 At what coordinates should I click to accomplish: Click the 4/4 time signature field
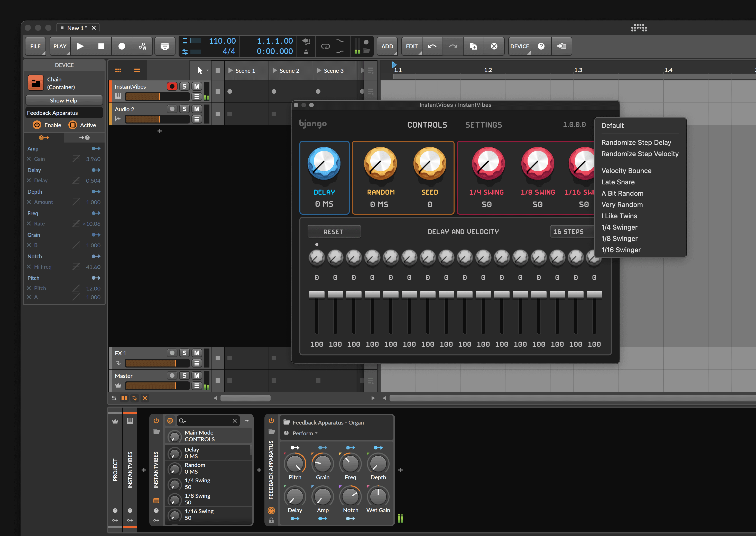point(228,51)
